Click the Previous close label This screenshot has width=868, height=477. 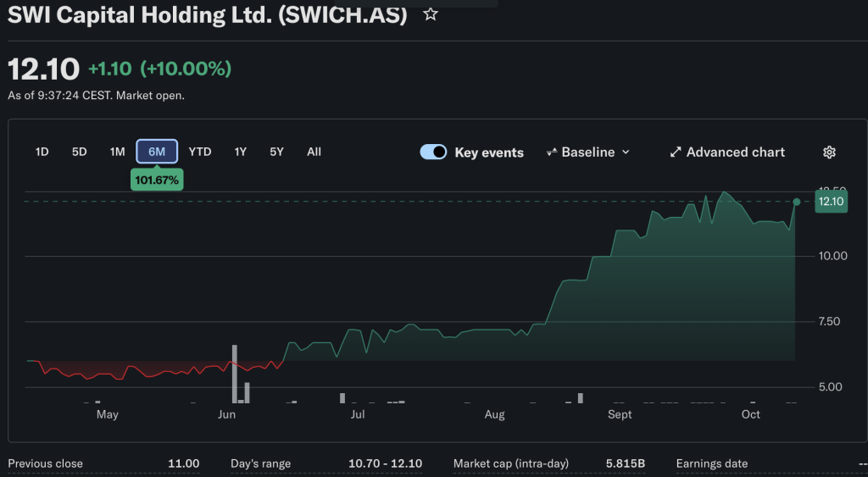point(46,463)
